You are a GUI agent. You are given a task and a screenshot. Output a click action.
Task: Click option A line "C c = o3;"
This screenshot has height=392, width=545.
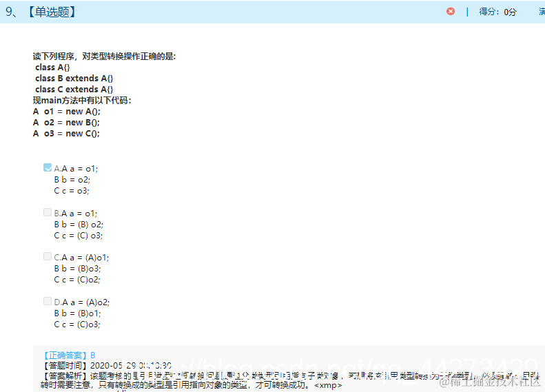(x=72, y=191)
